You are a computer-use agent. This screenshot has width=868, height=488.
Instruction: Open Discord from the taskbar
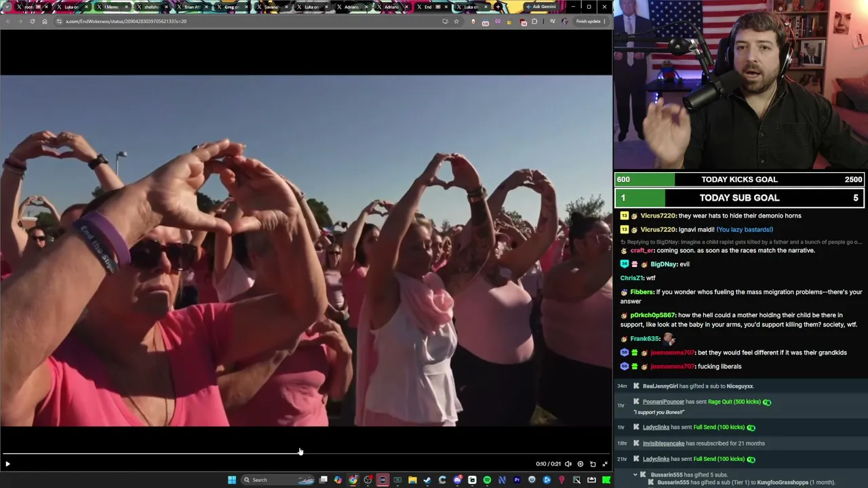(457, 480)
